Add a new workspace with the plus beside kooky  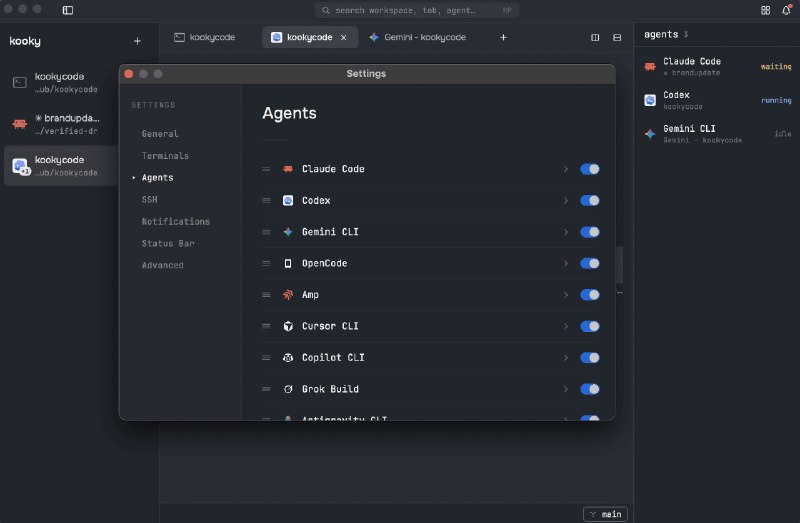pos(137,41)
